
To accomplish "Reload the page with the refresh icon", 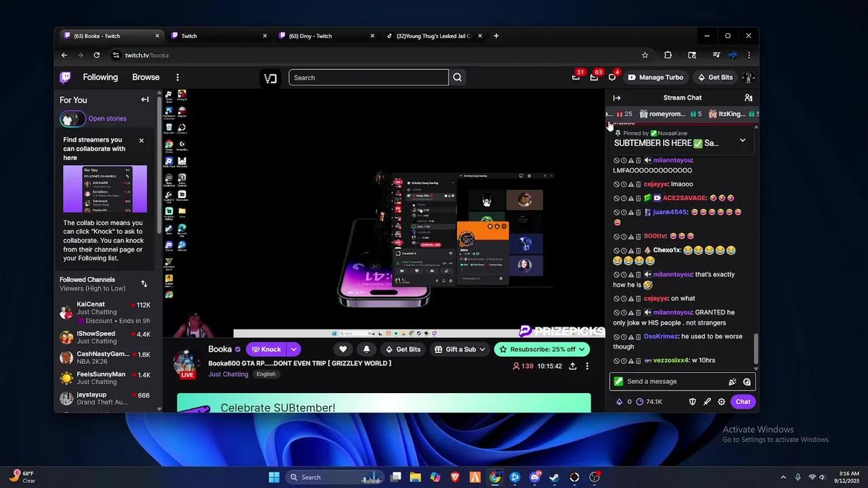I will (96, 55).
